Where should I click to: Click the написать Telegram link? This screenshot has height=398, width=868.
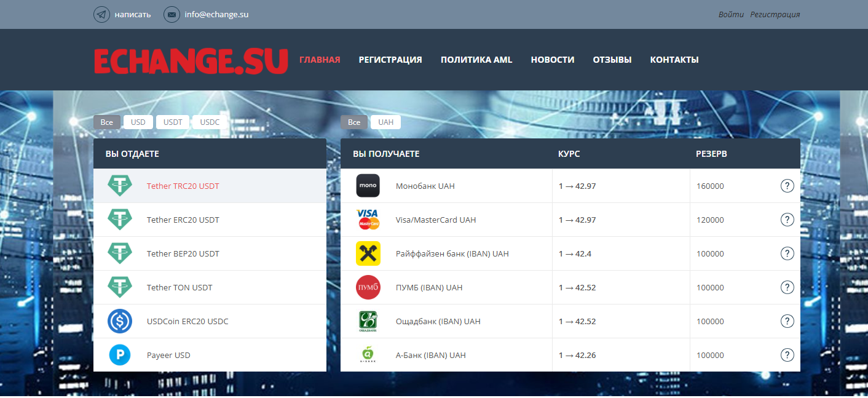(133, 14)
